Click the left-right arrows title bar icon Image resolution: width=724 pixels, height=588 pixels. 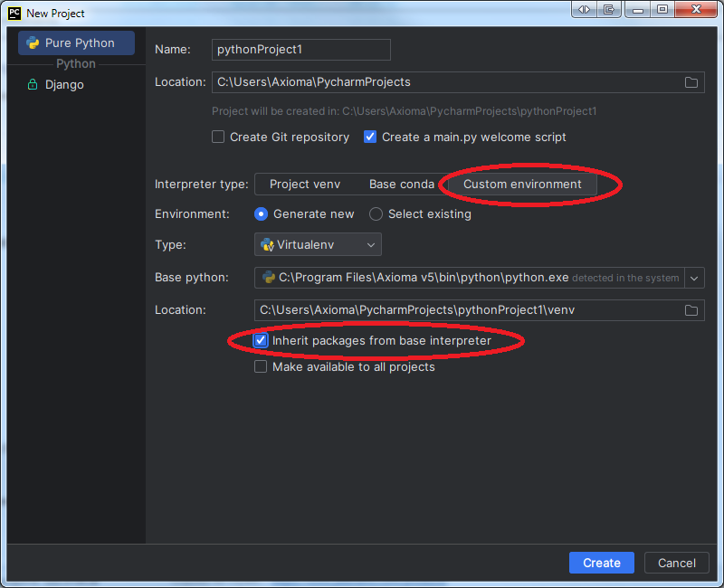click(584, 9)
